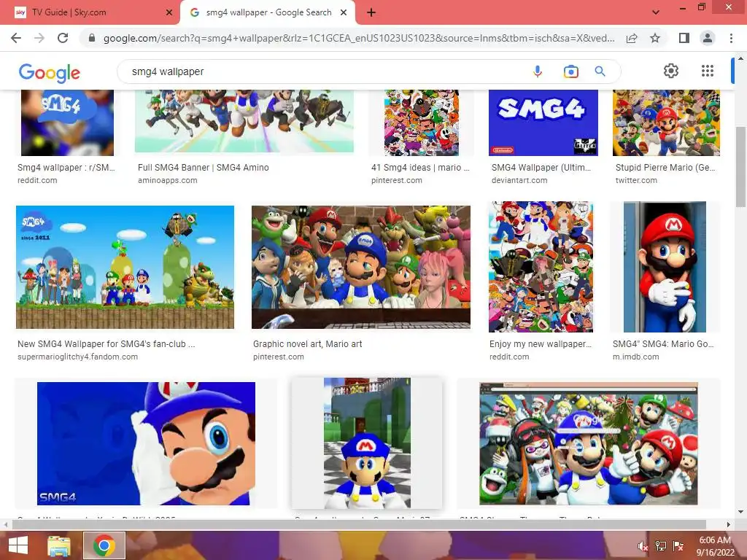Click the scroll right arrow button
Screen dimensions: 747x560
tap(729, 524)
